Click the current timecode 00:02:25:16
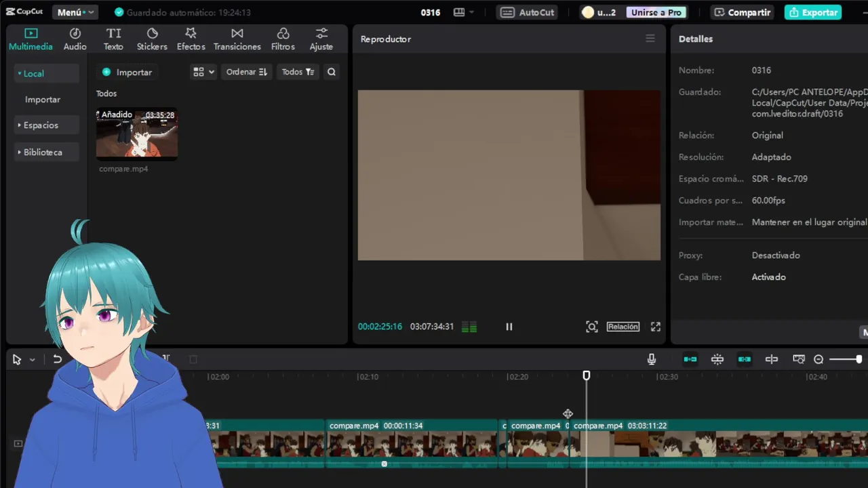 tap(380, 327)
